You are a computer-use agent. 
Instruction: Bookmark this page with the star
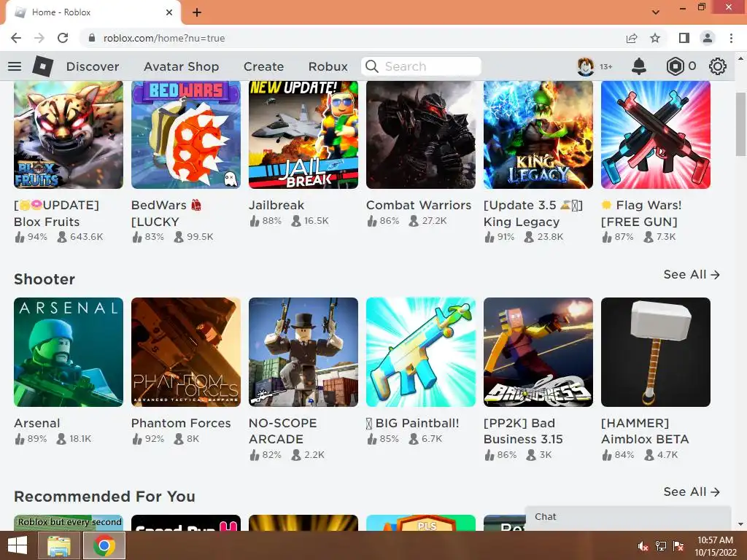pos(655,38)
